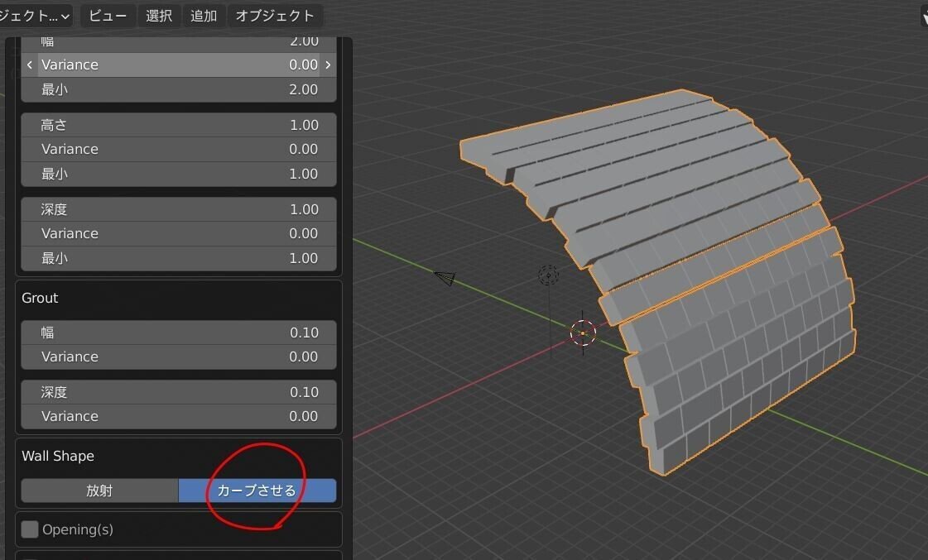Click the Variance field under Grout 幅
This screenshot has width=928, height=560.
(179, 357)
